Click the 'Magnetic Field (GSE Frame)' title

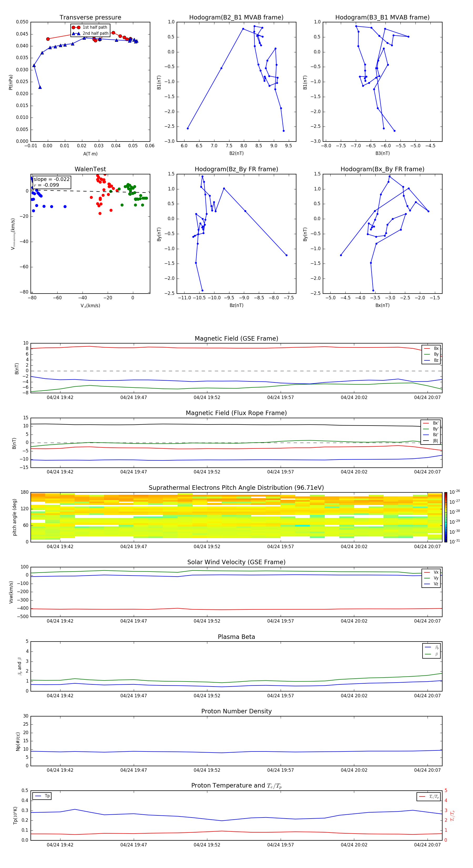pos(236,339)
